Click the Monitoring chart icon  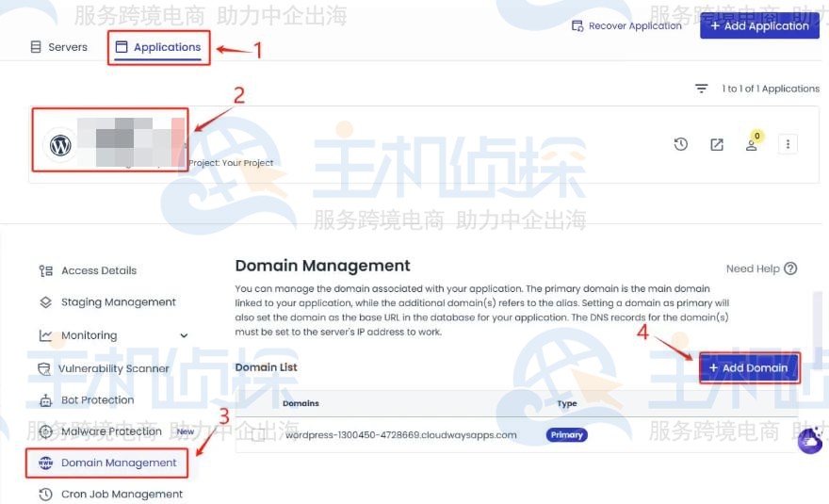pyautogui.click(x=45, y=335)
